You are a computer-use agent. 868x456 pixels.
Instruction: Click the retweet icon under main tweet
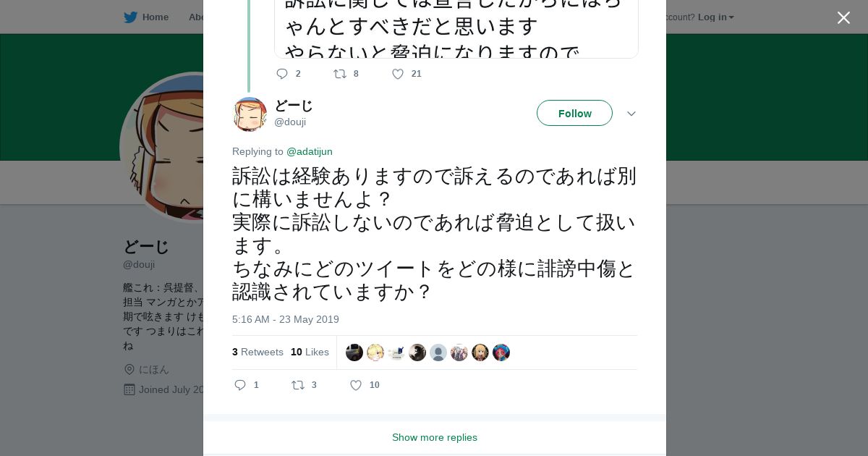point(298,385)
